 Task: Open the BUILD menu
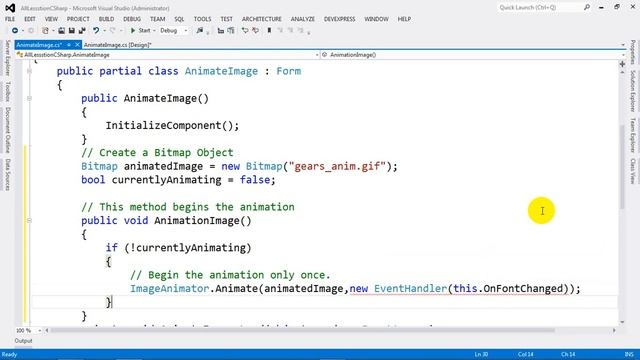point(107,19)
